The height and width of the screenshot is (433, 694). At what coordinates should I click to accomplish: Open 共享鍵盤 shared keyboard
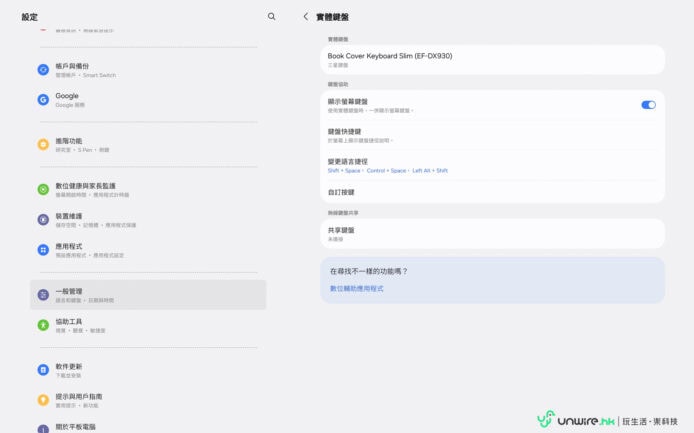[x=492, y=234]
